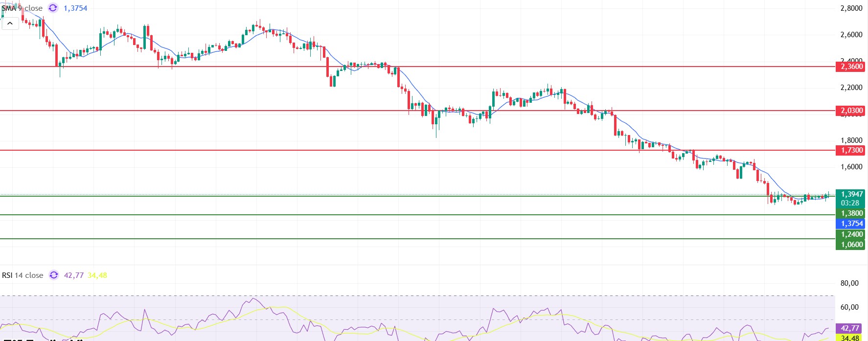
Task: Click the current price label 1,3947
Action: point(851,194)
